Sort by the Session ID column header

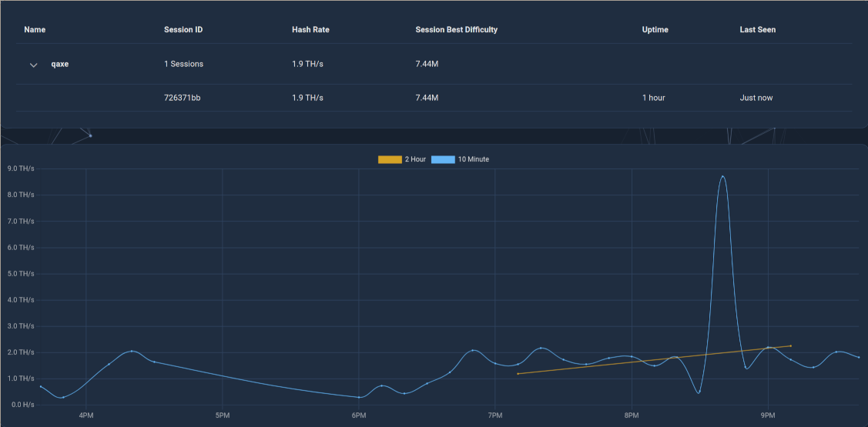(x=183, y=30)
